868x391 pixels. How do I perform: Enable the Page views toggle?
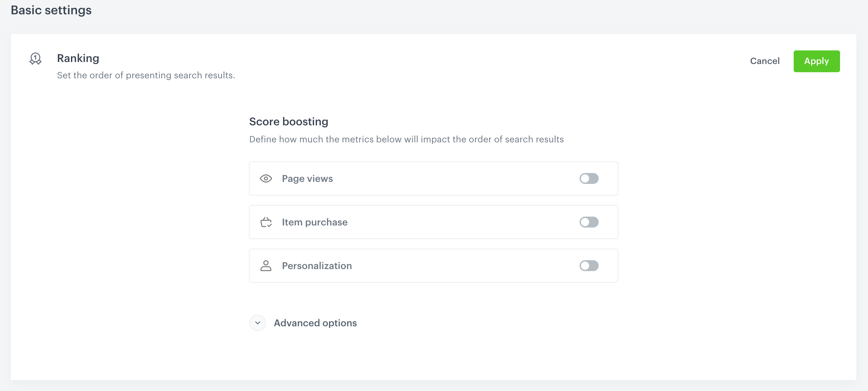589,178
